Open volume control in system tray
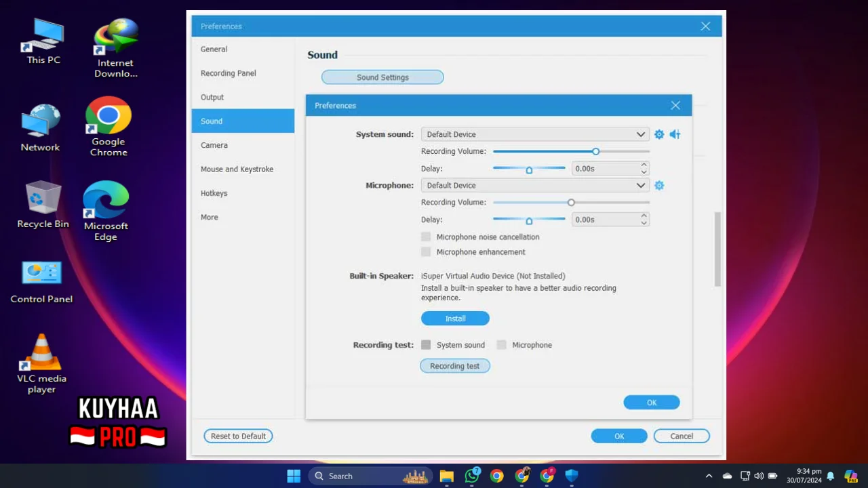Image resolution: width=868 pixels, height=488 pixels. [x=759, y=476]
